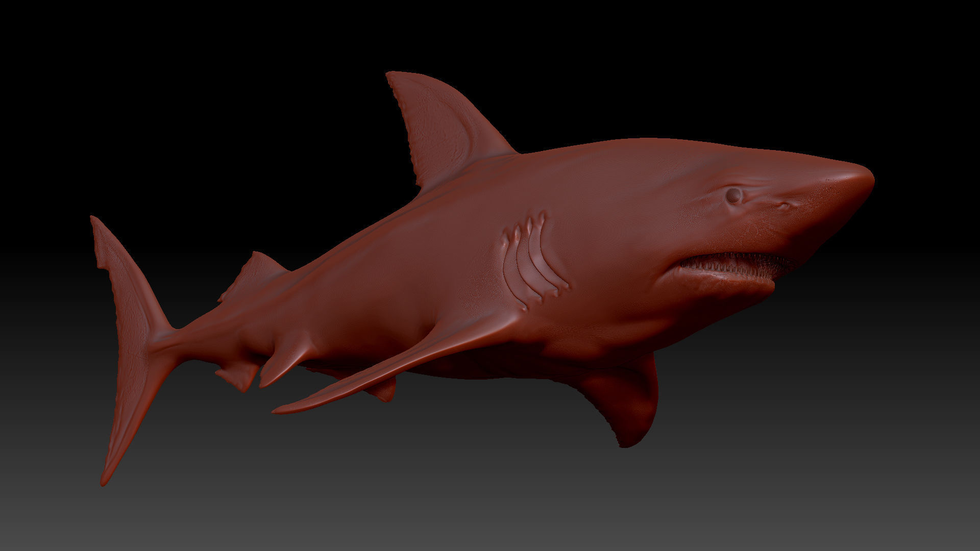Click the shark's nostril near the snout
This screenshot has width=980, height=551.
click(x=785, y=206)
